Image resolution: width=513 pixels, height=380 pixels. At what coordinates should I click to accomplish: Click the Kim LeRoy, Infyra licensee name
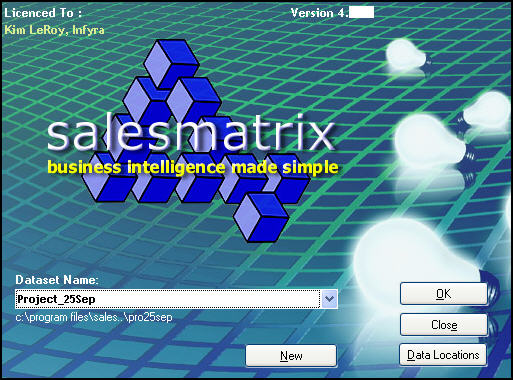click(54, 30)
